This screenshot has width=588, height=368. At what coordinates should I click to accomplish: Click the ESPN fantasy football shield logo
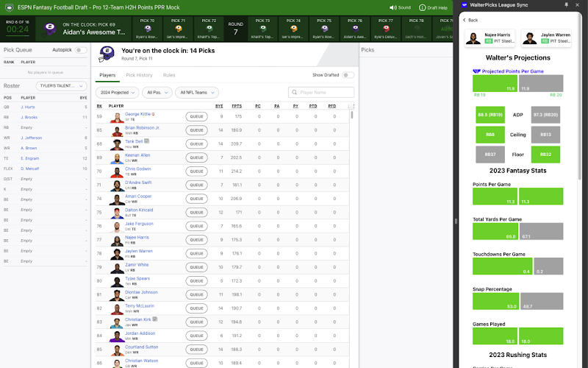pos(10,7)
